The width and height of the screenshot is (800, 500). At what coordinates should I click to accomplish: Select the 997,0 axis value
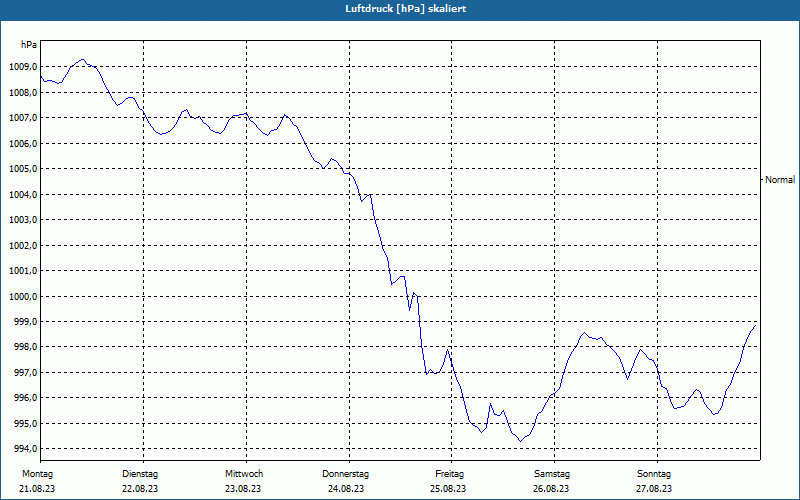point(24,373)
